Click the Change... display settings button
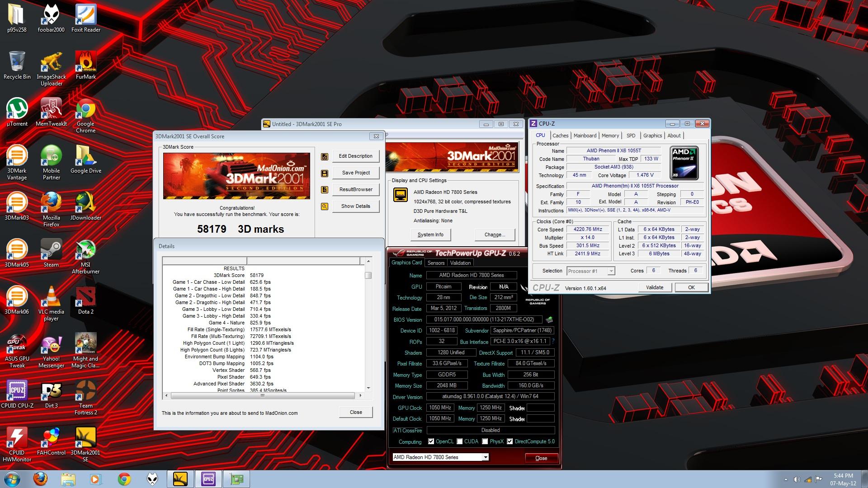 pyautogui.click(x=495, y=235)
